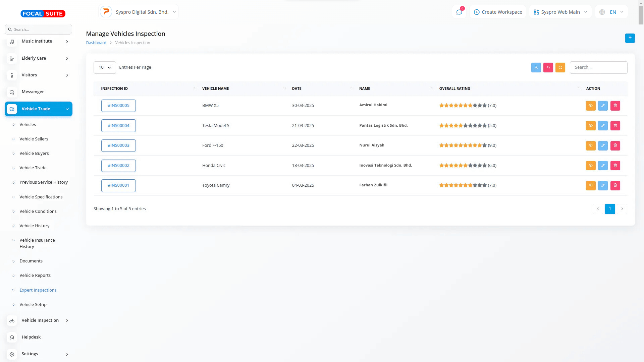Click the 7.0 star rating for BMW X5
Image resolution: width=644 pixels, height=362 pixels.
tap(468, 106)
